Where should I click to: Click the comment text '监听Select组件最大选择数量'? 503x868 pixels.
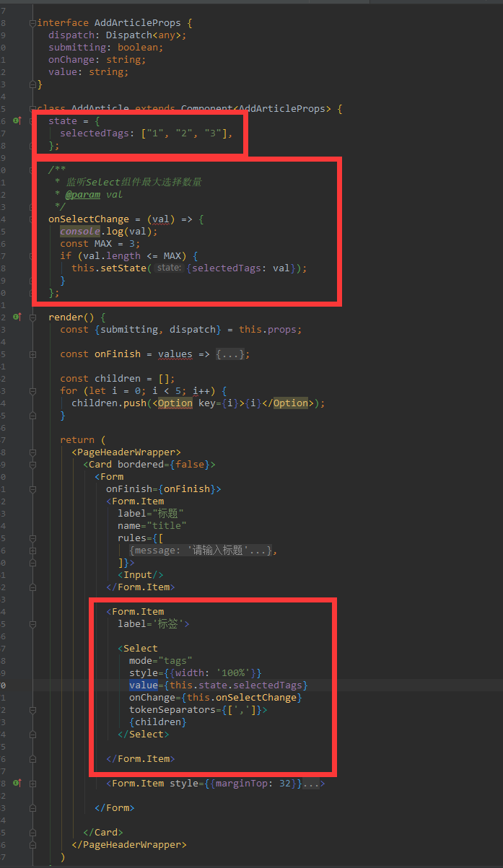(134, 182)
